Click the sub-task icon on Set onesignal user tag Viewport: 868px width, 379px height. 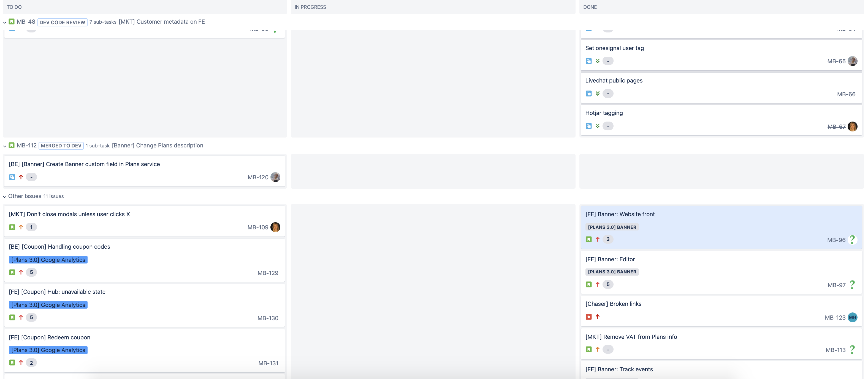(x=589, y=61)
